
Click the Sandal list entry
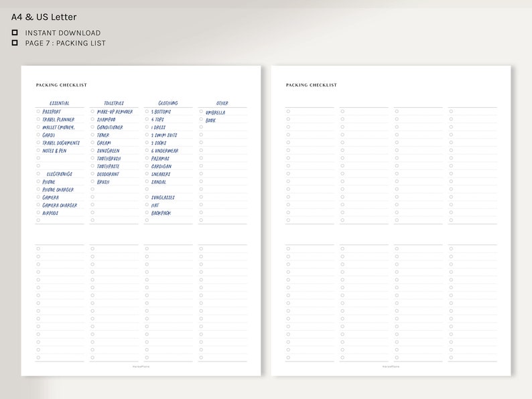[159, 181]
